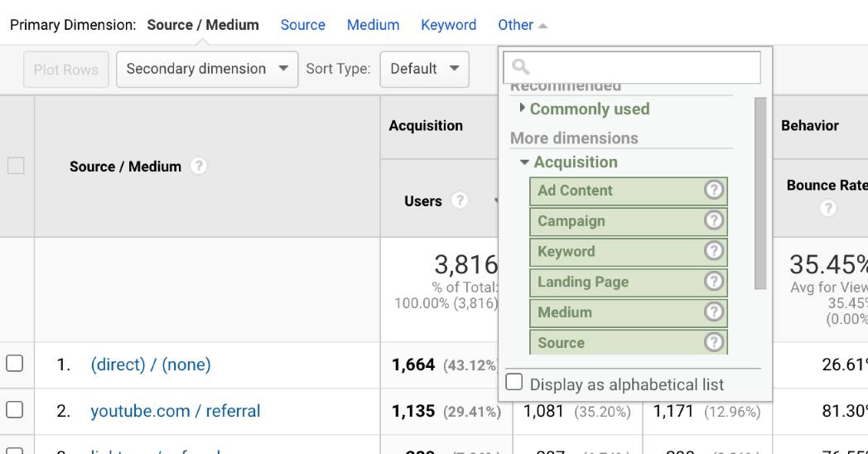This screenshot has height=454, width=868.
Task: Open the Secondary dimension dropdown
Action: (x=207, y=70)
